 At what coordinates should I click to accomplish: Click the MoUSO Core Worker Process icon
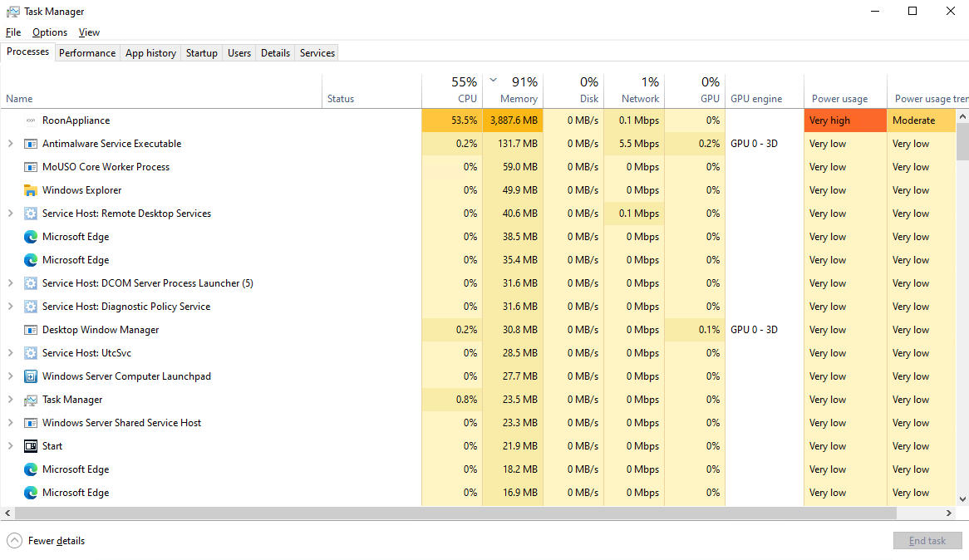click(x=30, y=167)
